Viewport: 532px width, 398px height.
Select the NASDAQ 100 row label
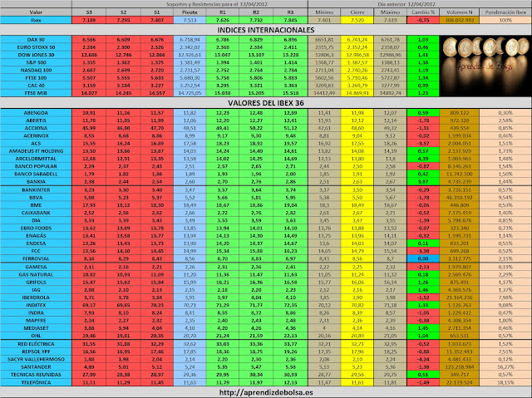pos(36,70)
